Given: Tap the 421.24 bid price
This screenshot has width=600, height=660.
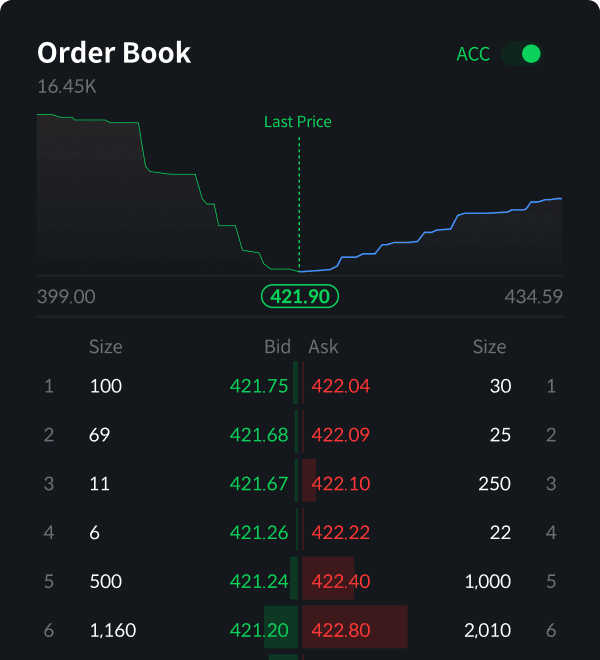Looking at the screenshot, I should coord(259,582).
